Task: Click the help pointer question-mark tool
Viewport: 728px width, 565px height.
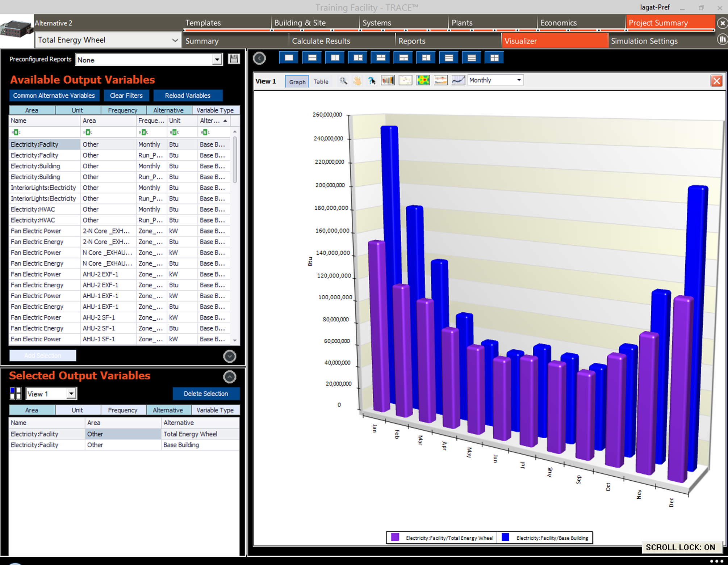Action: click(x=372, y=80)
